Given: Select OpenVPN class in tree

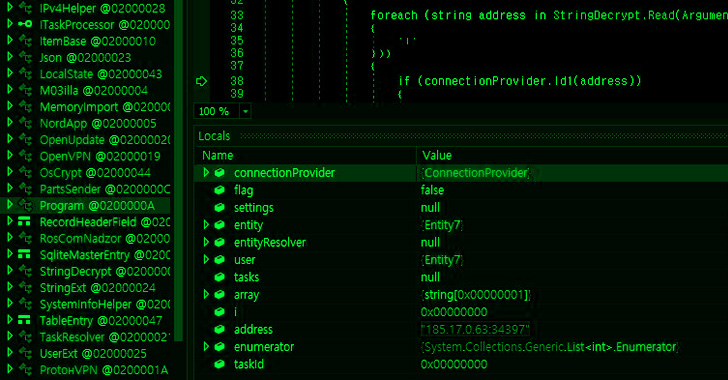Looking at the screenshot, I should (100, 156).
